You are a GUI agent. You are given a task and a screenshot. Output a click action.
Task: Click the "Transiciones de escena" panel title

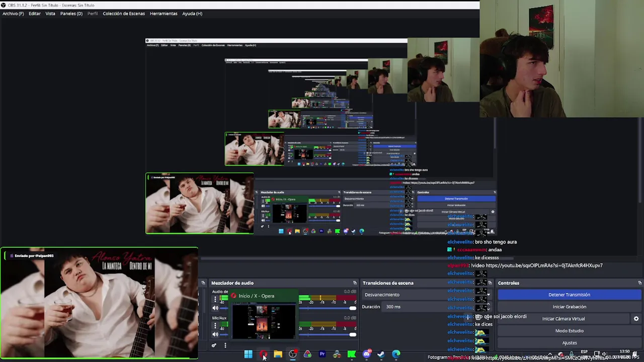[x=388, y=283]
